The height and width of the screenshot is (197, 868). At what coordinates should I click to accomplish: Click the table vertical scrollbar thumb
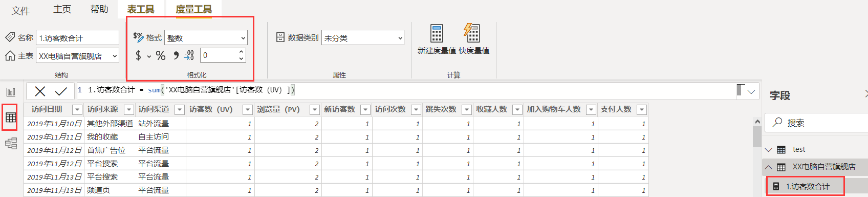click(757, 137)
